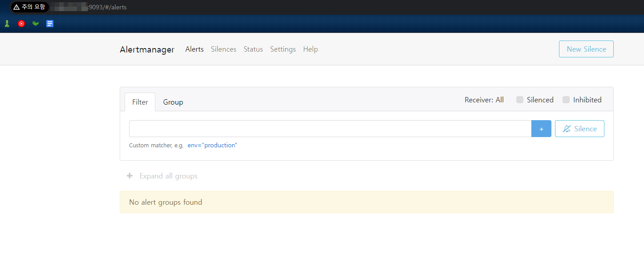Image resolution: width=644 pixels, height=259 pixels.
Task: Click the "Custom matcher, e.g." hint text
Action: [156, 145]
